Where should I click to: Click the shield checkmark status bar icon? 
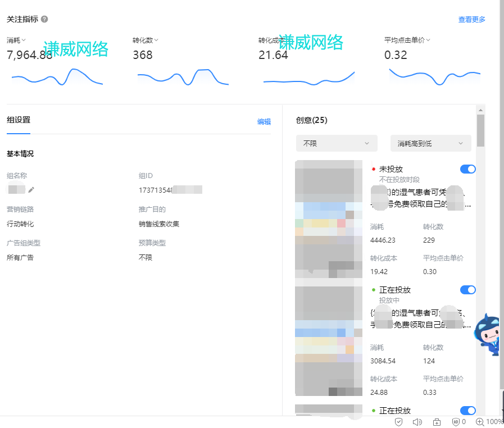click(x=398, y=422)
